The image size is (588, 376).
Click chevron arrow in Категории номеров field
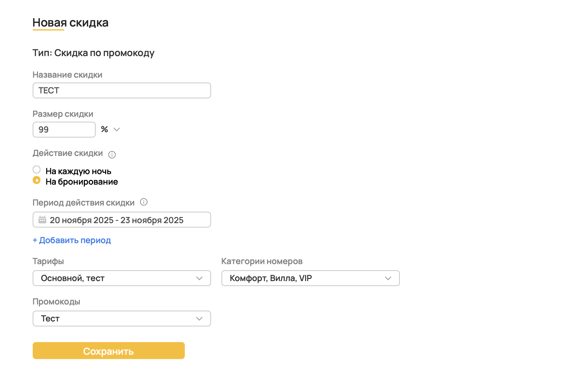pyautogui.click(x=388, y=278)
